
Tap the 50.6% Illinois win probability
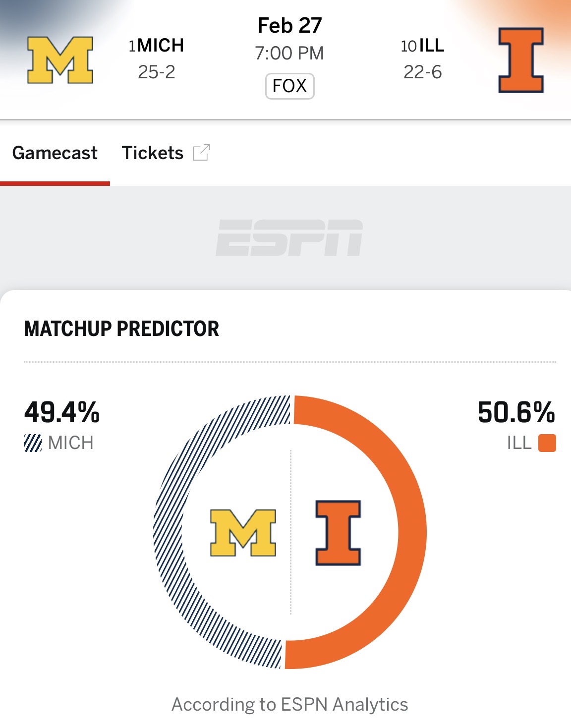[x=516, y=412]
